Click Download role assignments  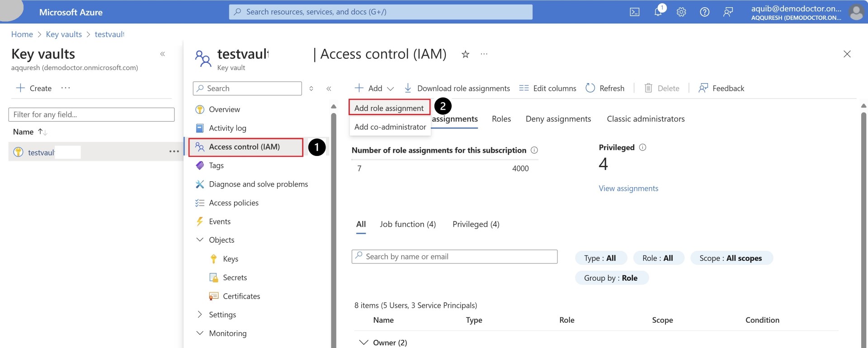pyautogui.click(x=457, y=88)
